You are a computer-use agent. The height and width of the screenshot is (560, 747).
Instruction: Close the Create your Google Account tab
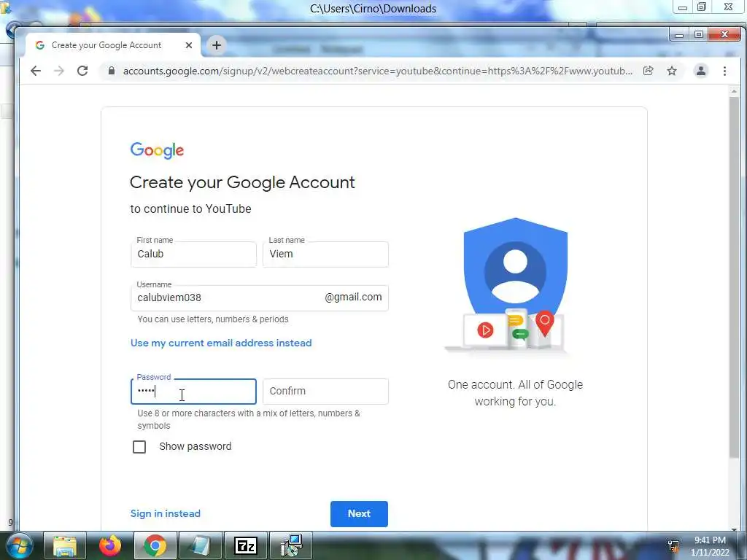coord(189,45)
